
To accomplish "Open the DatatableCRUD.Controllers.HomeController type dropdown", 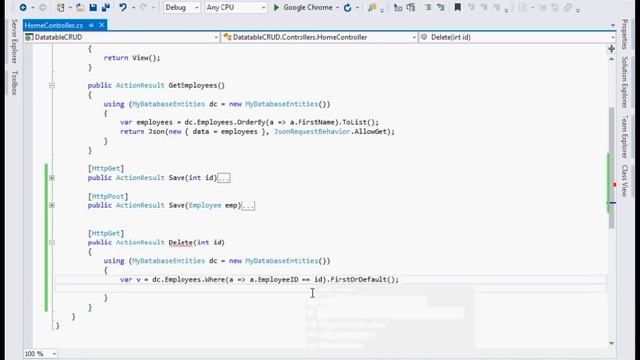I will (x=320, y=37).
